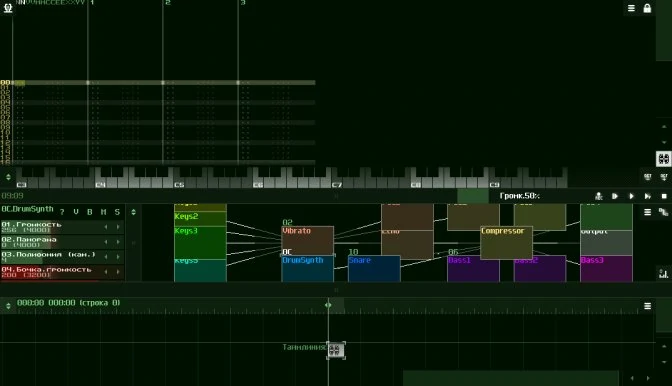Open the pattern editor hamburger menu
672x386 pixels.
[x=631, y=8]
